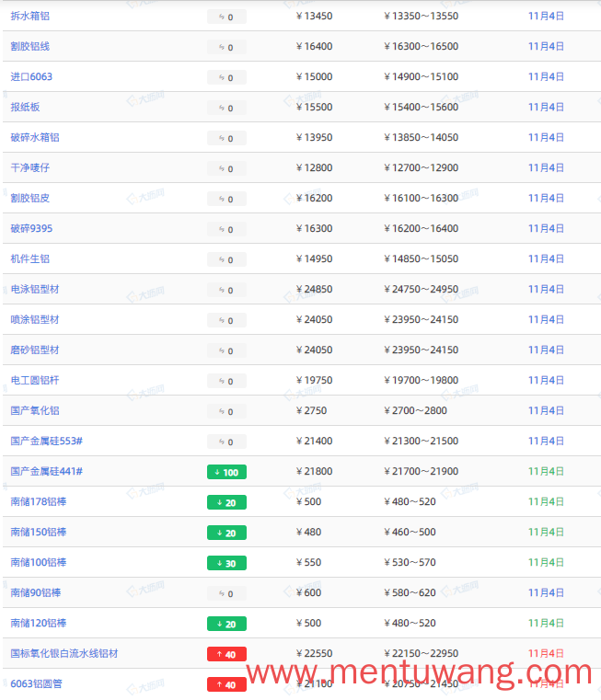Open the 破碎水箱铝 product link
Viewport: 601px width, 700px height.
tap(35, 137)
